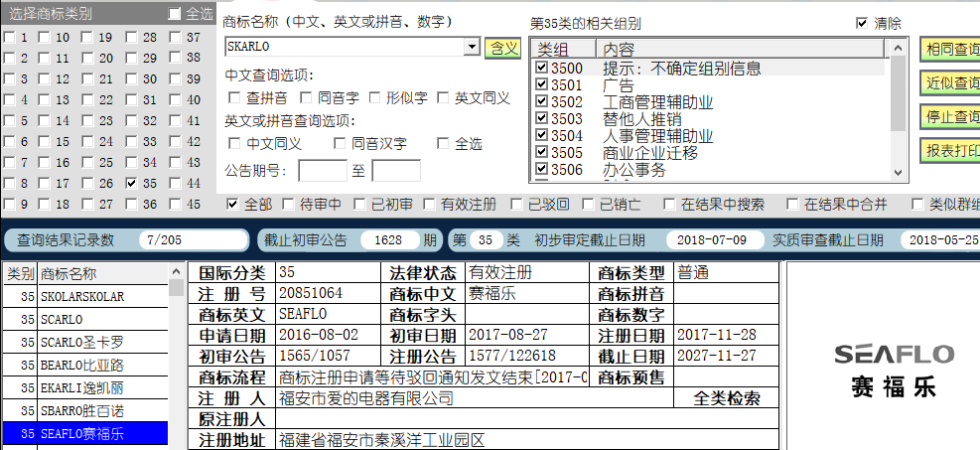
Task: Filter by 待审中 status
Action: 288,204
